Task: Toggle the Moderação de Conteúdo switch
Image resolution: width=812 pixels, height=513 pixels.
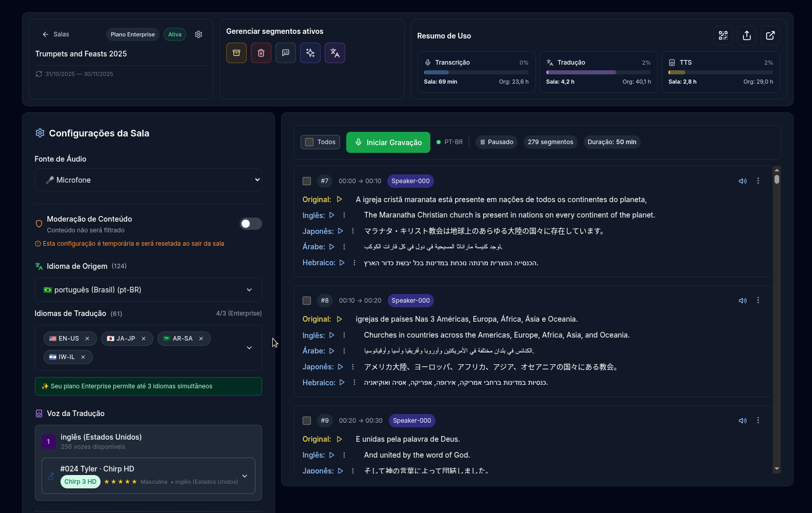Action: pyautogui.click(x=251, y=224)
